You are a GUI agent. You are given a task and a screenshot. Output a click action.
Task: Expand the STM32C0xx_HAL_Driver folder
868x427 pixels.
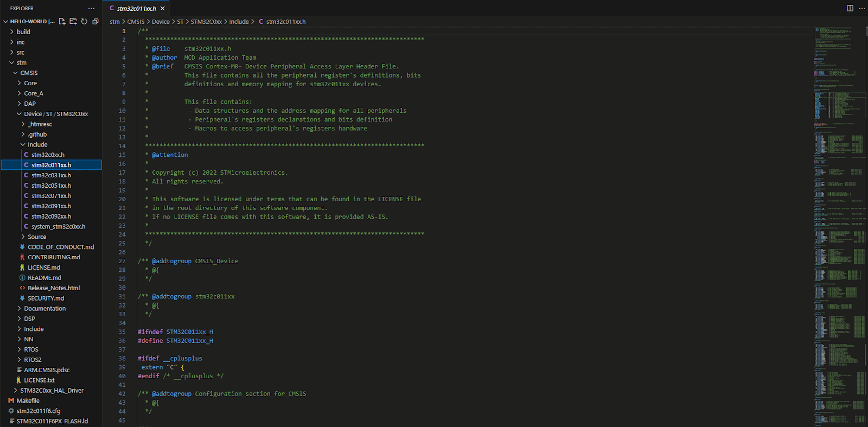pos(52,391)
